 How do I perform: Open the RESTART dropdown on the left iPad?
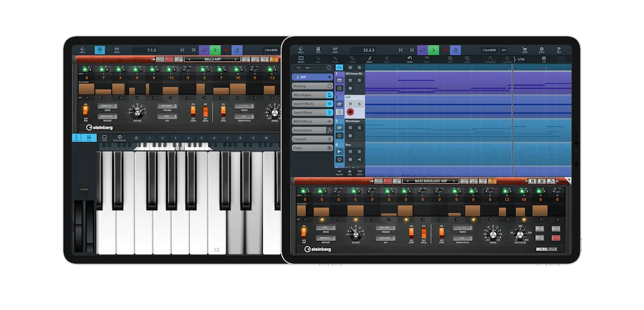(x=107, y=116)
